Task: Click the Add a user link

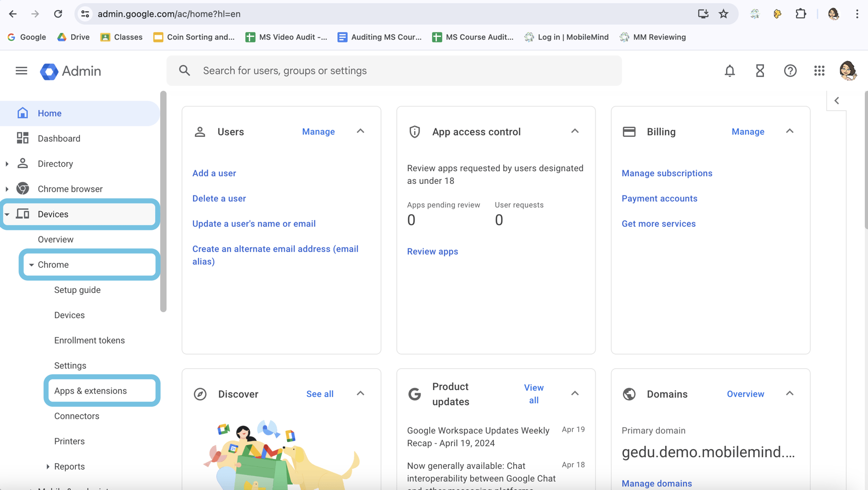Action: (214, 173)
